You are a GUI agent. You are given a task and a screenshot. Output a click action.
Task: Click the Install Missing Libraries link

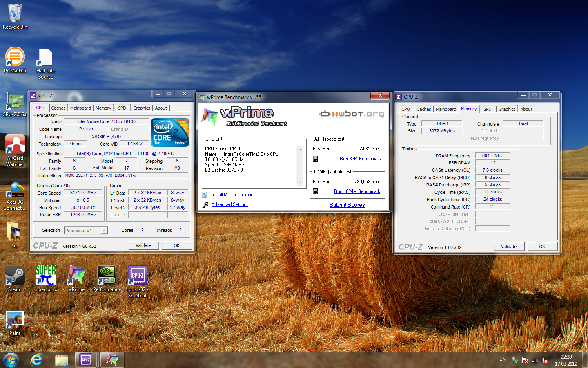[x=233, y=195]
